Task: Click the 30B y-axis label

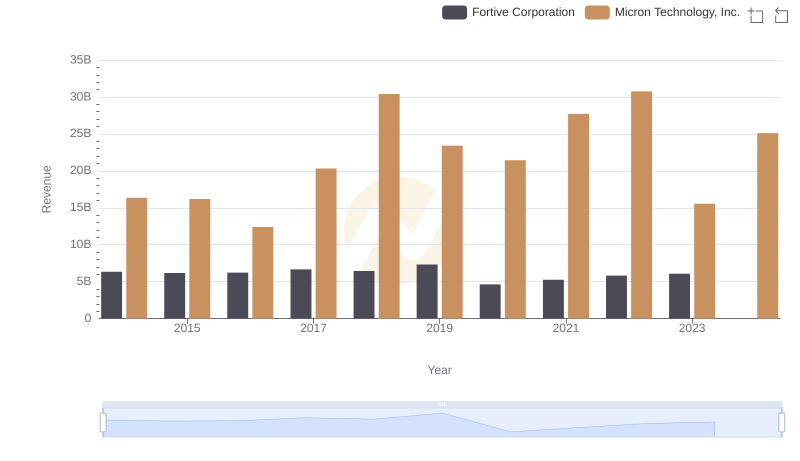Action: [x=81, y=97]
